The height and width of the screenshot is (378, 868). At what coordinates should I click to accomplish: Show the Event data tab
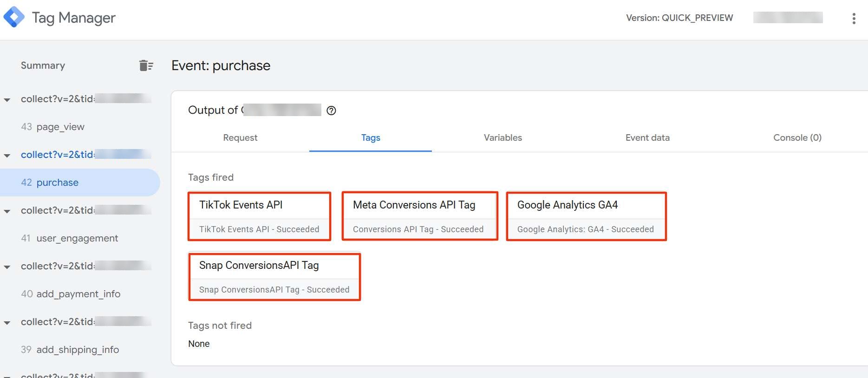647,137
